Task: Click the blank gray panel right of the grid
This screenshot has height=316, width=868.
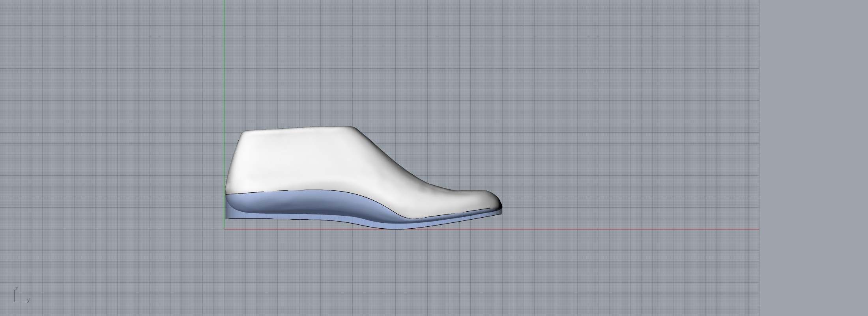Action: [x=813, y=158]
